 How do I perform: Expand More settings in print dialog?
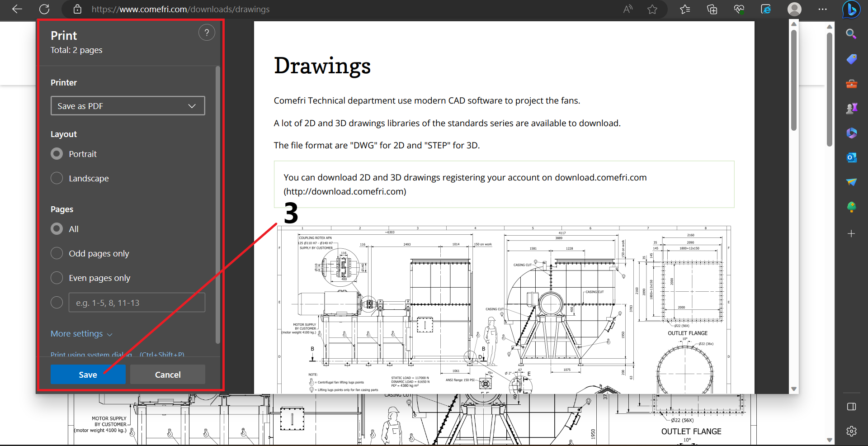tap(81, 333)
